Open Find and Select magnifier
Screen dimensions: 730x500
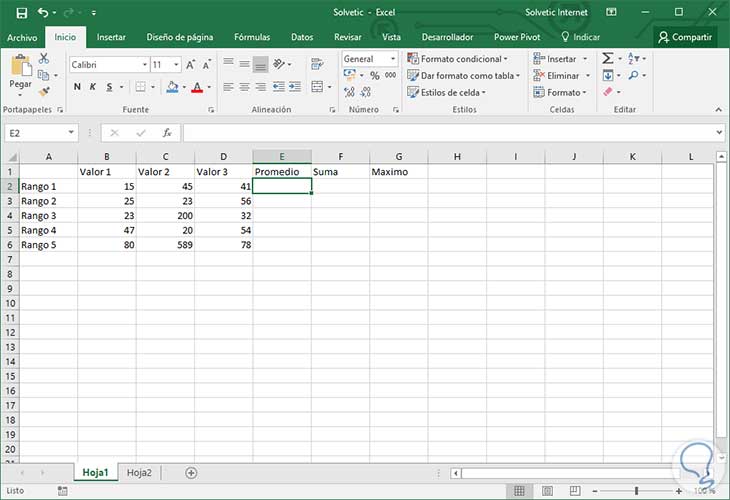click(633, 75)
